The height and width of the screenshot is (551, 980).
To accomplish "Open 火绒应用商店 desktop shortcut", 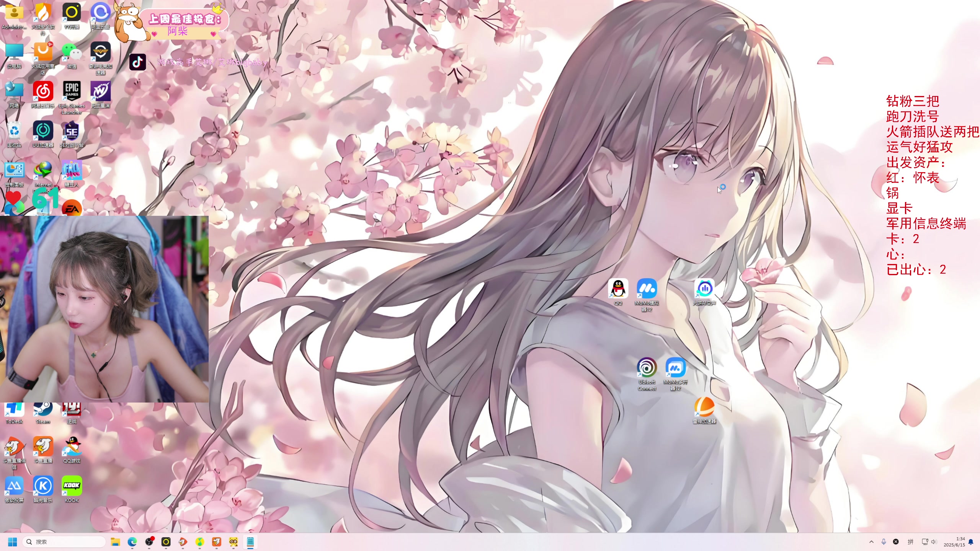I will (x=43, y=59).
